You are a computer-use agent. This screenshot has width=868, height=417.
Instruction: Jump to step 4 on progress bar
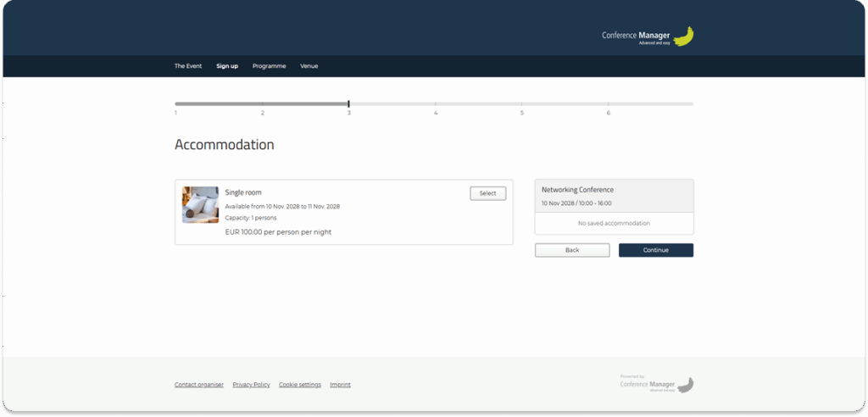coord(436,104)
